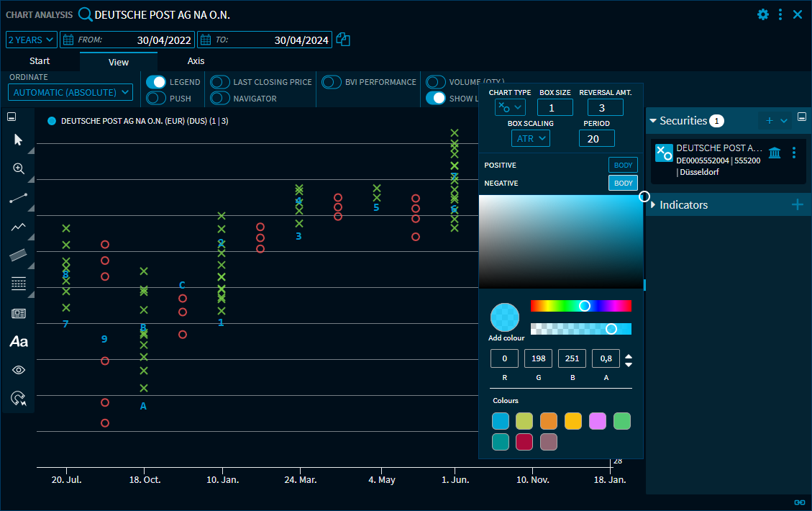Toggle the magnet snapping tool
The image size is (812, 511).
[18, 398]
